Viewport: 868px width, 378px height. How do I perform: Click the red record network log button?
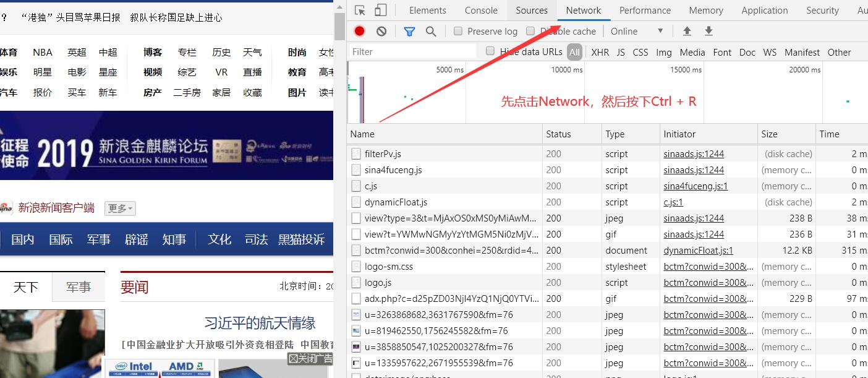[359, 31]
